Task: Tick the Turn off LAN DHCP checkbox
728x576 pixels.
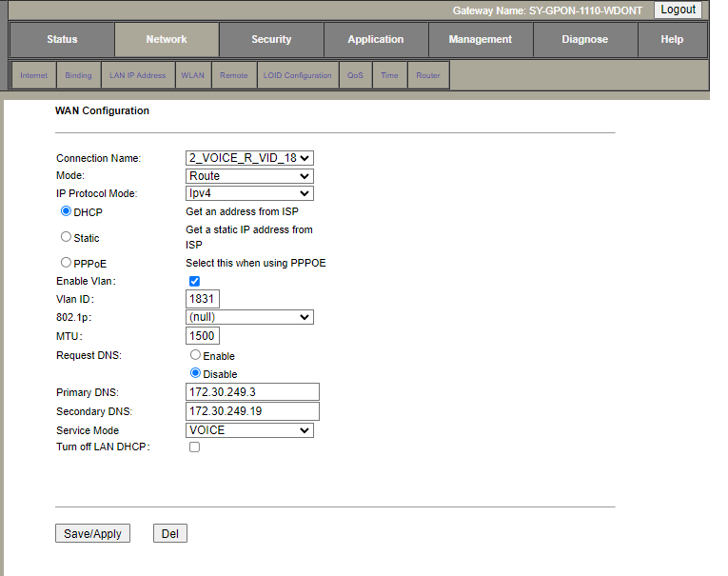Action: [x=194, y=447]
